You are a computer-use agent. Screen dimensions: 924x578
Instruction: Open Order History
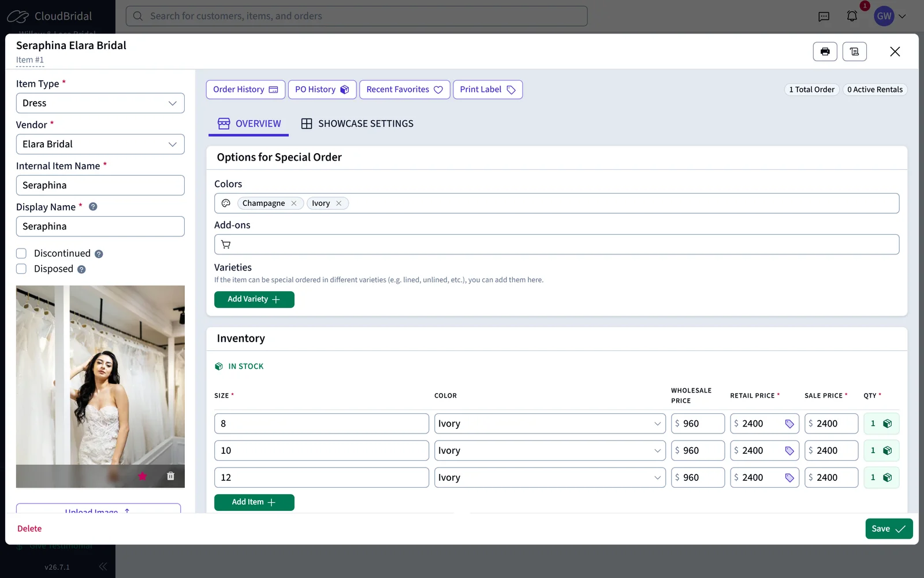(x=245, y=90)
